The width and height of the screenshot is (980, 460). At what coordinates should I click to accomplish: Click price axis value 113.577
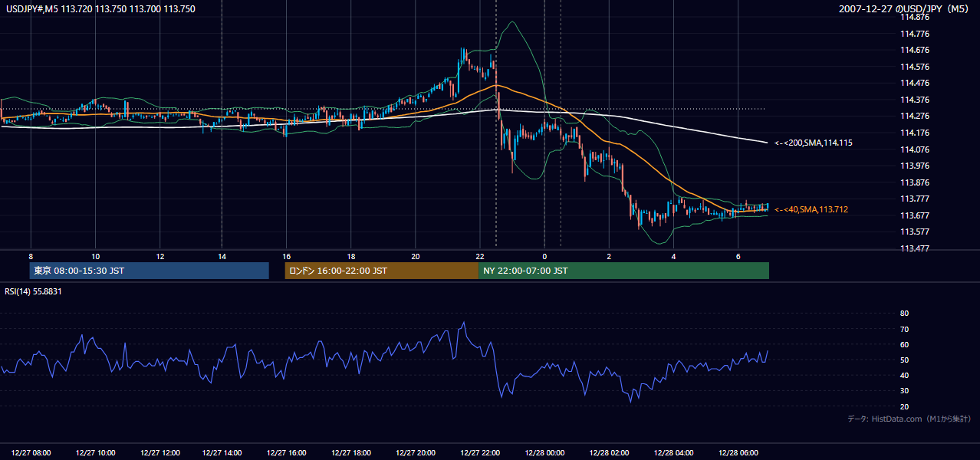pyautogui.click(x=916, y=232)
